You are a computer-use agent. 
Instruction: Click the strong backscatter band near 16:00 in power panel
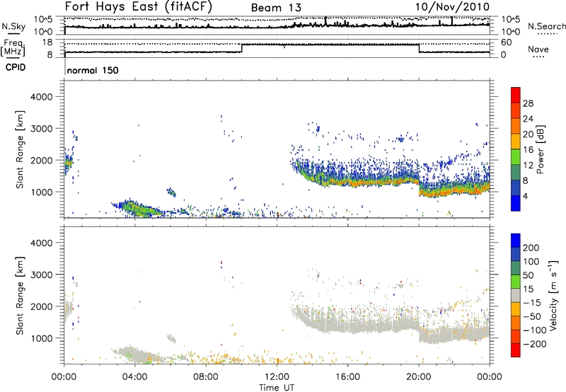point(357,182)
